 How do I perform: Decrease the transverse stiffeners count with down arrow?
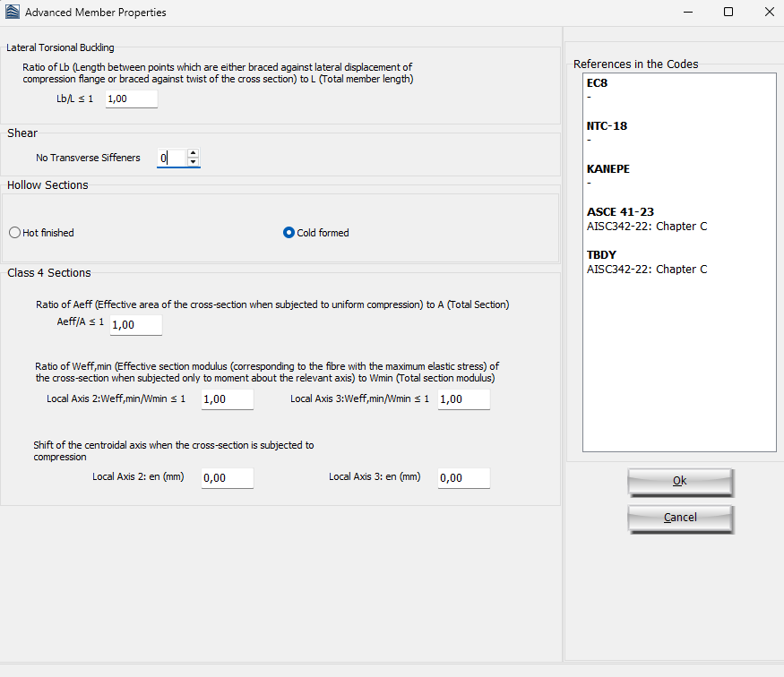[193, 162]
